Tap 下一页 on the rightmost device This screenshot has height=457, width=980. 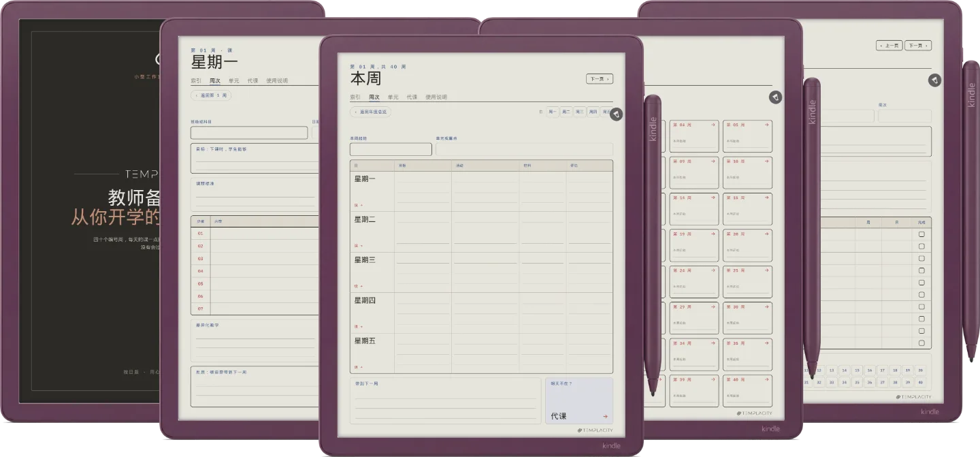click(x=918, y=46)
